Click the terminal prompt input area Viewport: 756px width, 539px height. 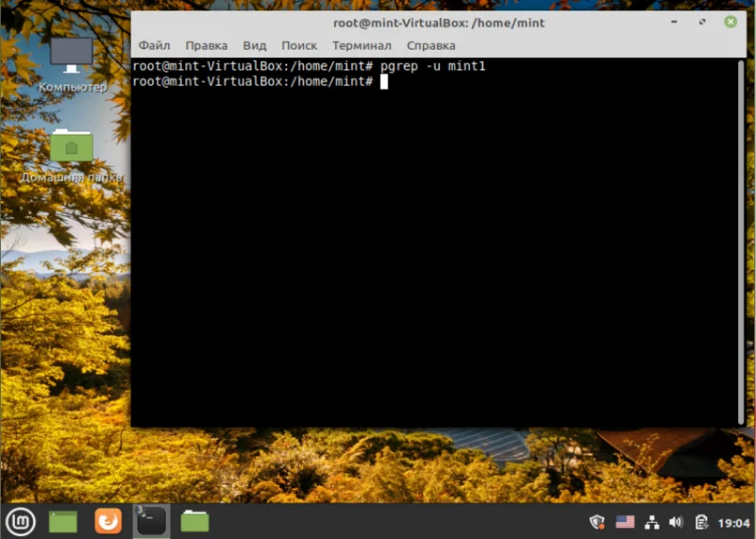tap(384, 81)
